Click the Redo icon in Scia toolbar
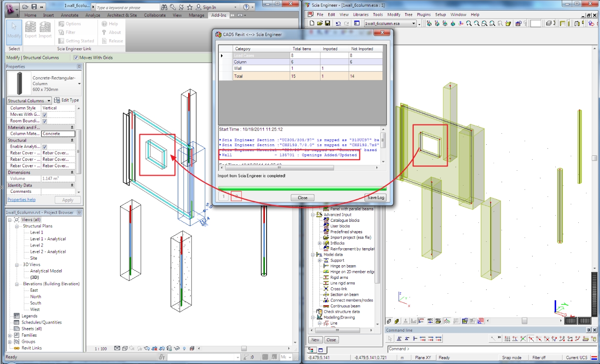This screenshot has height=364, width=600. (346, 23)
